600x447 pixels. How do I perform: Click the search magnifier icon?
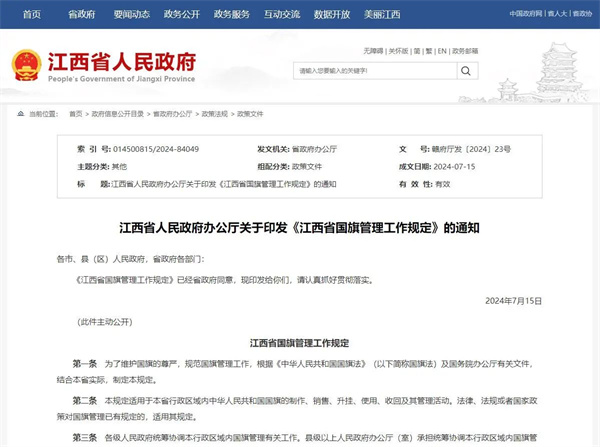click(x=466, y=71)
